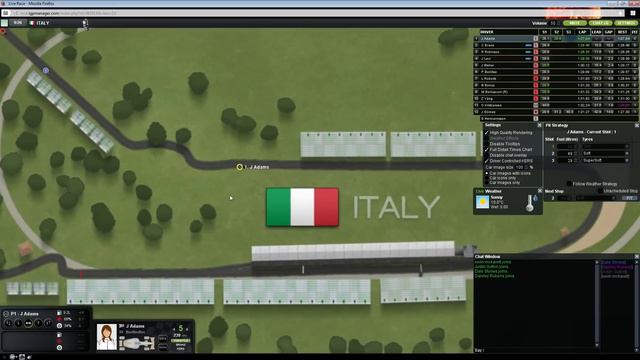Select the lowest driver push level icon
This screenshot has height=360, width=640.
tap(9, 323)
